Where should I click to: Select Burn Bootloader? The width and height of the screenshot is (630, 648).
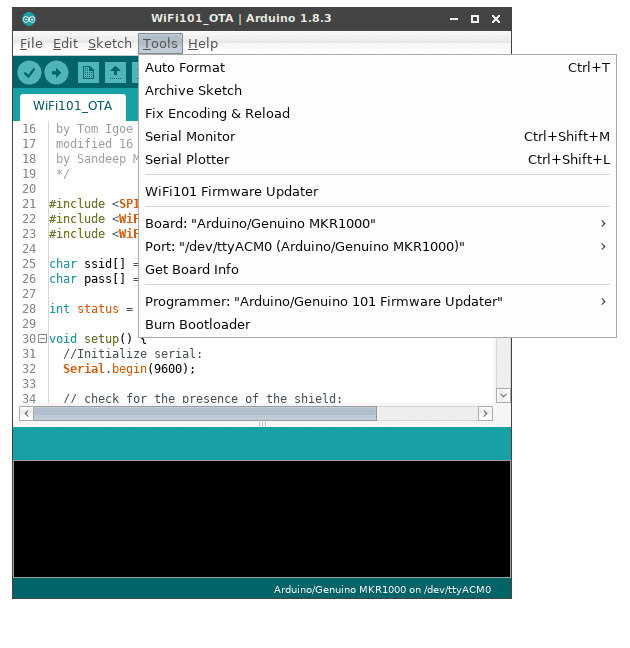click(x=197, y=325)
